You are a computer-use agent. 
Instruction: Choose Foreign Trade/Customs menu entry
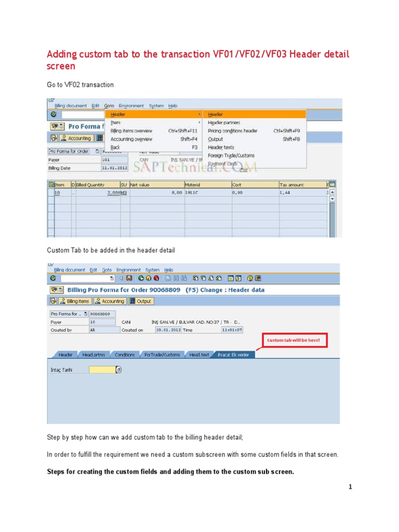(x=254, y=155)
